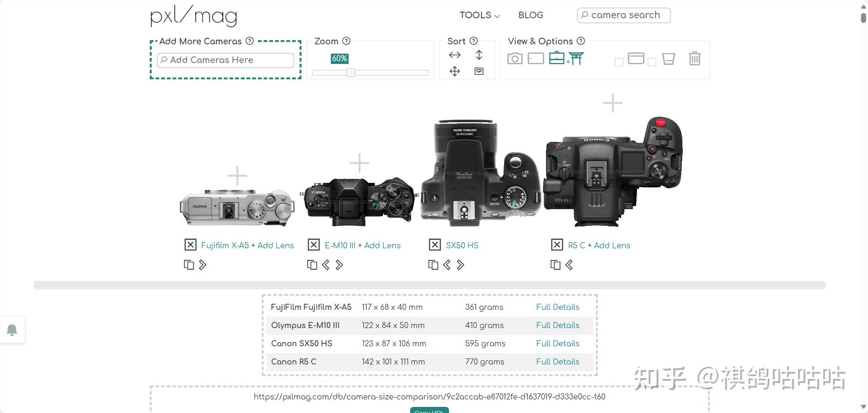The image size is (868, 413).
Task: Toggle the checkbox beside the cup icon
Action: (652, 62)
